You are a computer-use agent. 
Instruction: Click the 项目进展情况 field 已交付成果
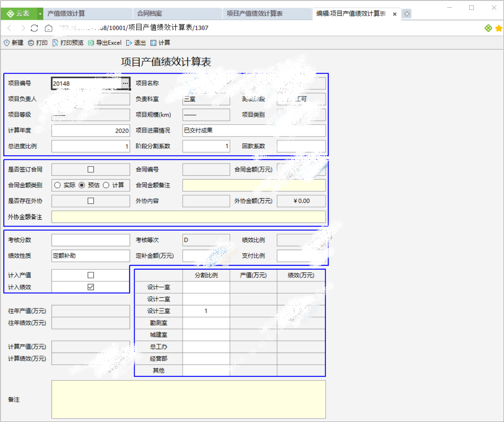254,130
